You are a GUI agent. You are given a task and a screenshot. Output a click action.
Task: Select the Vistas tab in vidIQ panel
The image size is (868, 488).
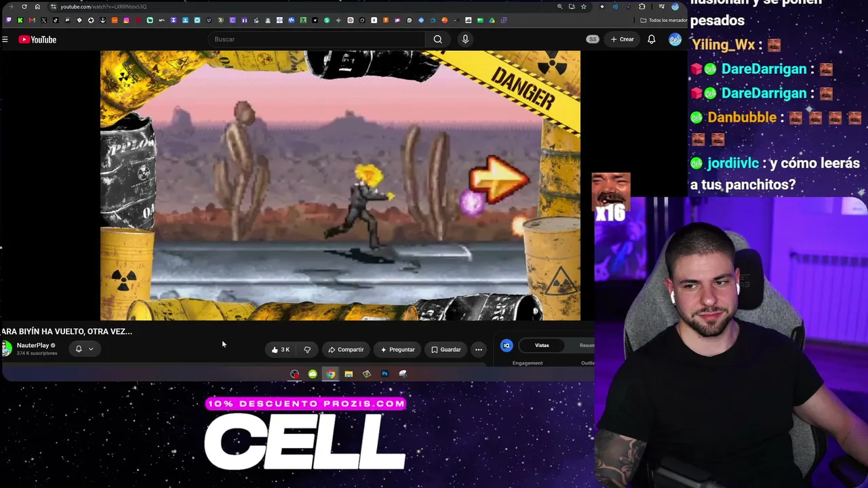click(x=542, y=346)
